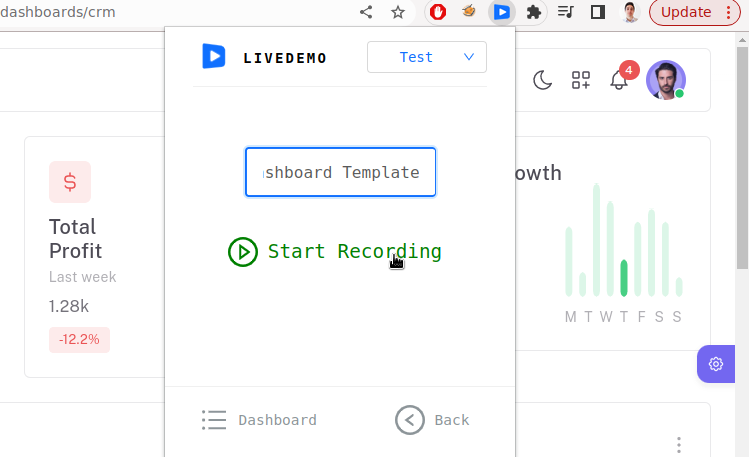Click the demo name input field
Viewport: 749px width, 457px height.
coord(341,172)
